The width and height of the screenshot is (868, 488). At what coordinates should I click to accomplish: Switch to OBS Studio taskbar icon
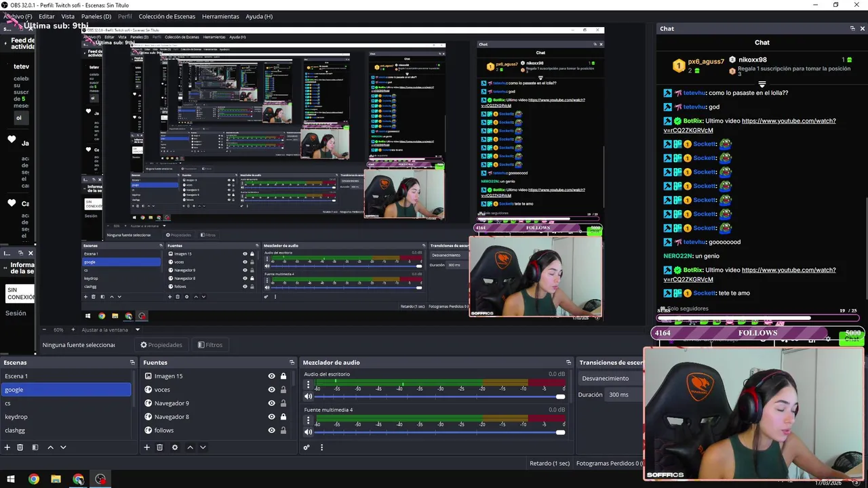click(x=100, y=479)
